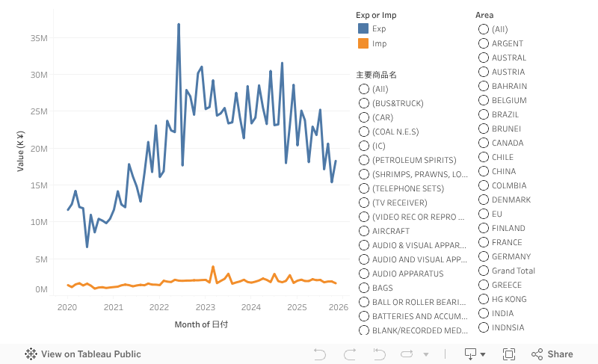Expand the replay speed dropdown arrow

tap(426, 354)
